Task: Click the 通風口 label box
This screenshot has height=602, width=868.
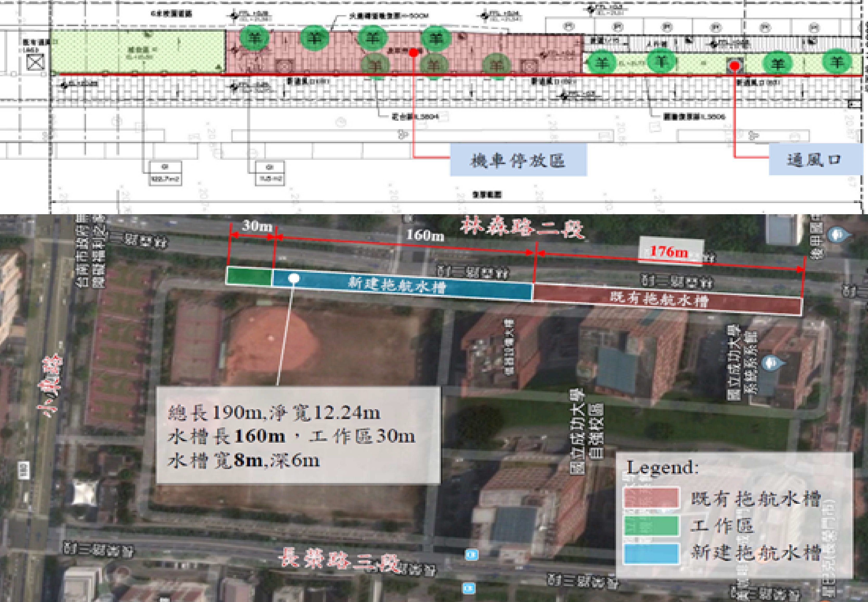Action: (x=816, y=160)
